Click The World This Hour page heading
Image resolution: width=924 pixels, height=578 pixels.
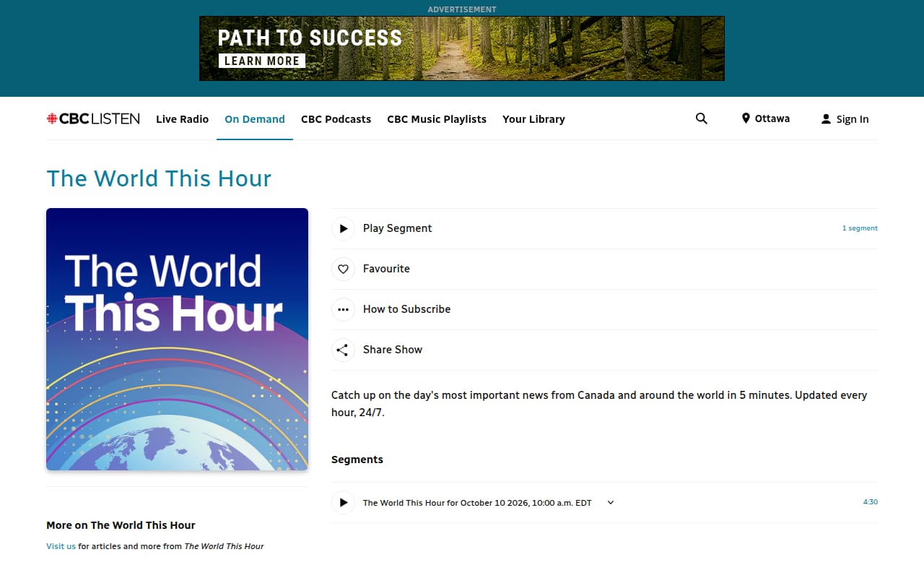[159, 178]
